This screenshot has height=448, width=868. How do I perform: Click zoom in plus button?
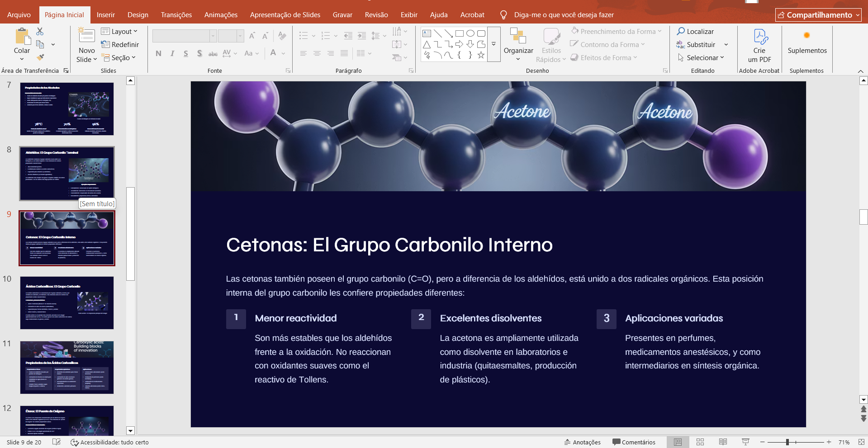click(829, 442)
